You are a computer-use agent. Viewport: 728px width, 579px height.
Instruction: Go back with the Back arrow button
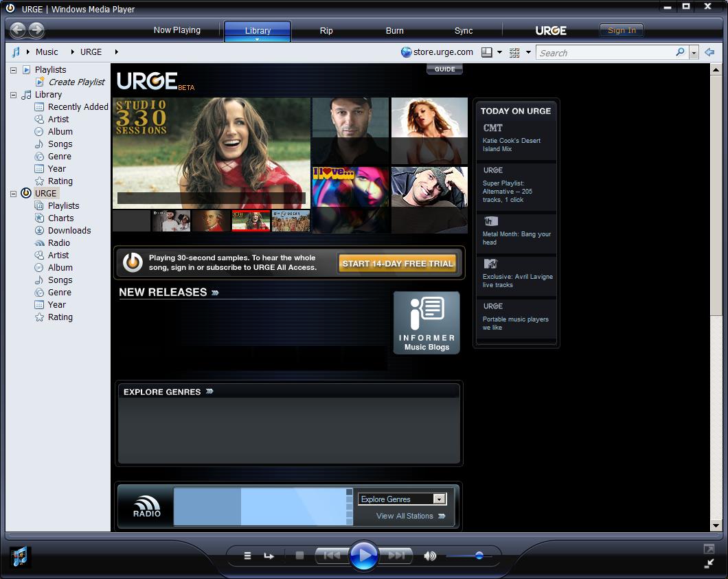coord(18,30)
